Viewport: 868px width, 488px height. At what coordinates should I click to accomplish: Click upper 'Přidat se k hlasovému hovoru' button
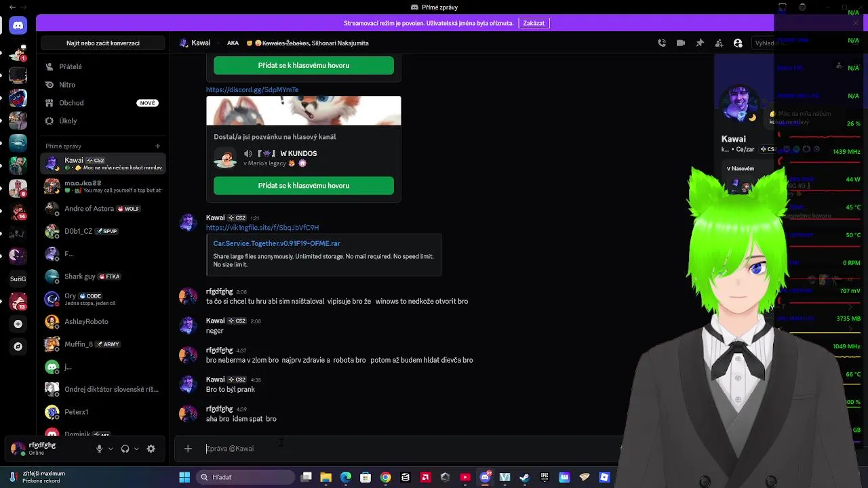pos(304,65)
